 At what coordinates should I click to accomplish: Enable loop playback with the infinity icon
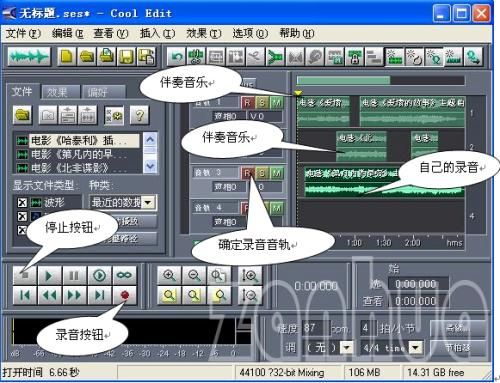(x=124, y=276)
